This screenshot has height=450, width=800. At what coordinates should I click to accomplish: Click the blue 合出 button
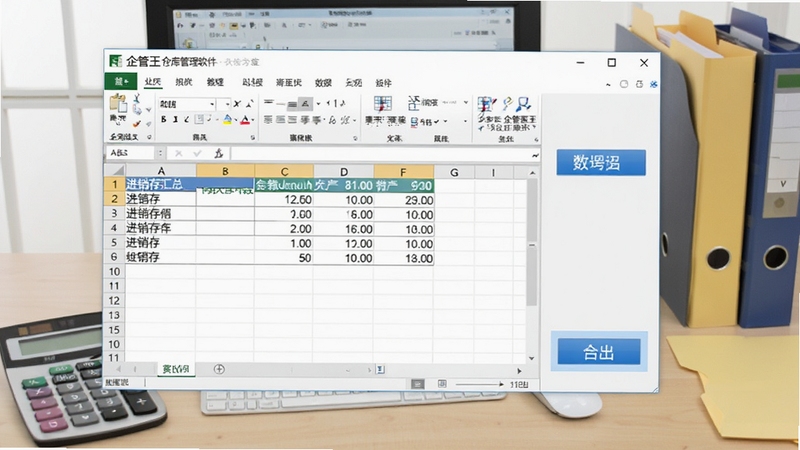tap(599, 352)
